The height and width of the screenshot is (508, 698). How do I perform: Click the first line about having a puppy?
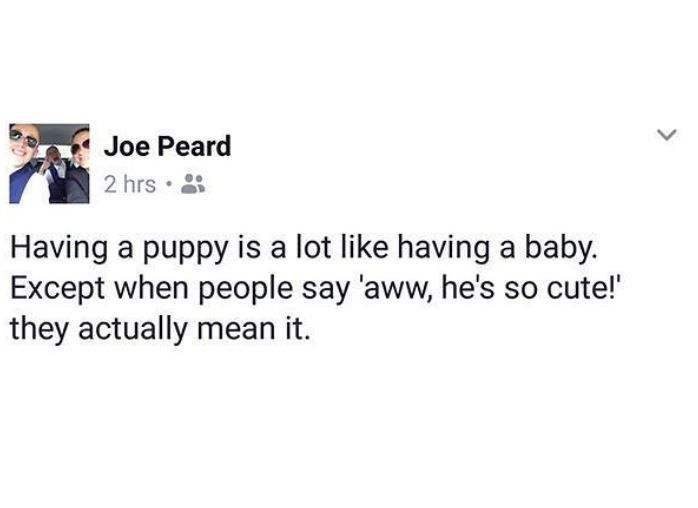coord(303,249)
